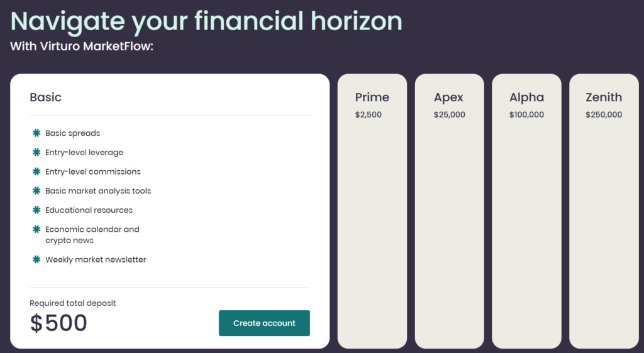Click asterisk icon beside Educational resources

[36, 210]
